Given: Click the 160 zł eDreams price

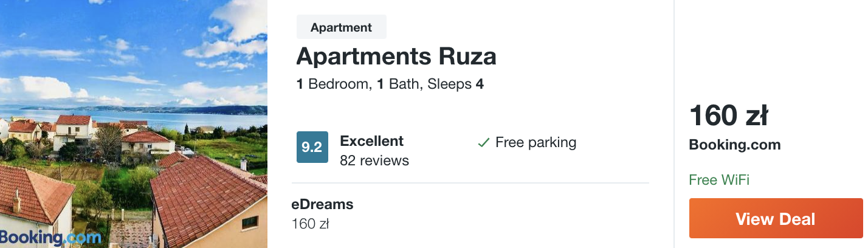Looking at the screenshot, I should (x=310, y=224).
